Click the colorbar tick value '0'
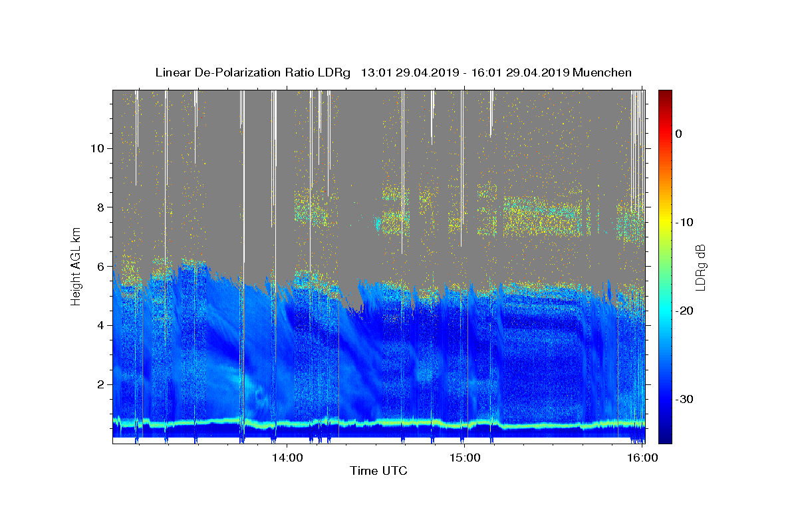The width and height of the screenshot is (798, 532). 678,134
